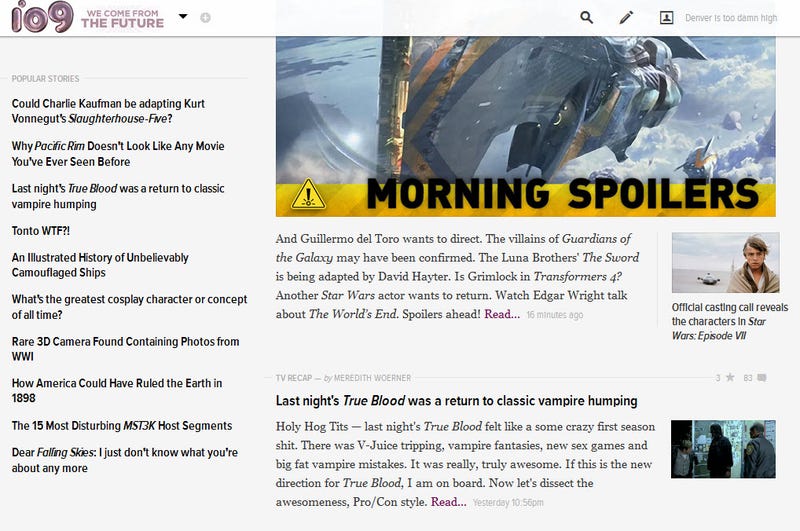The image size is (800, 531).
Task: Click the POPULAR STORIES heading
Action: coord(45,79)
